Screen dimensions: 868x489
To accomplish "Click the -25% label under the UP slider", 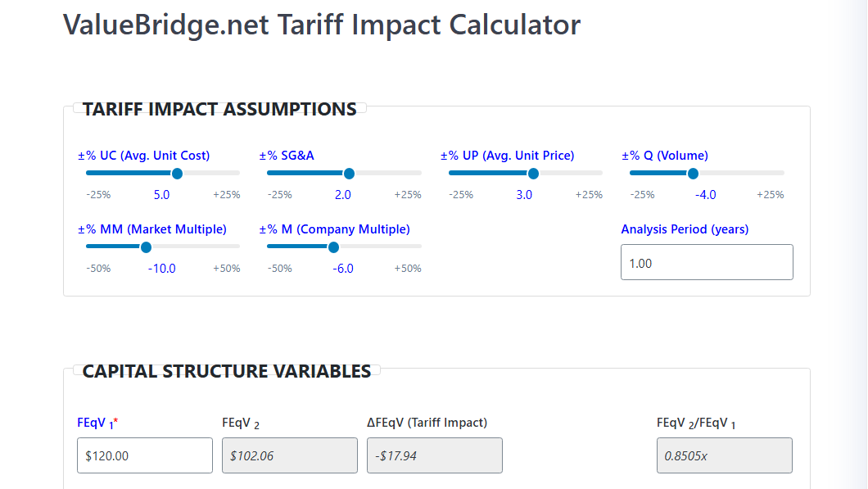I will click(460, 195).
